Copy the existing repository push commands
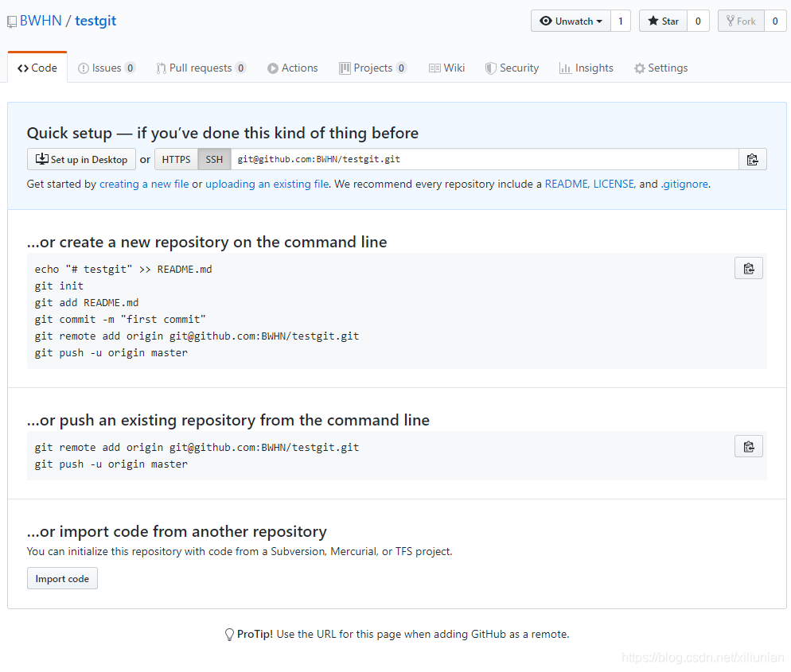This screenshot has height=672, width=791. [748, 446]
